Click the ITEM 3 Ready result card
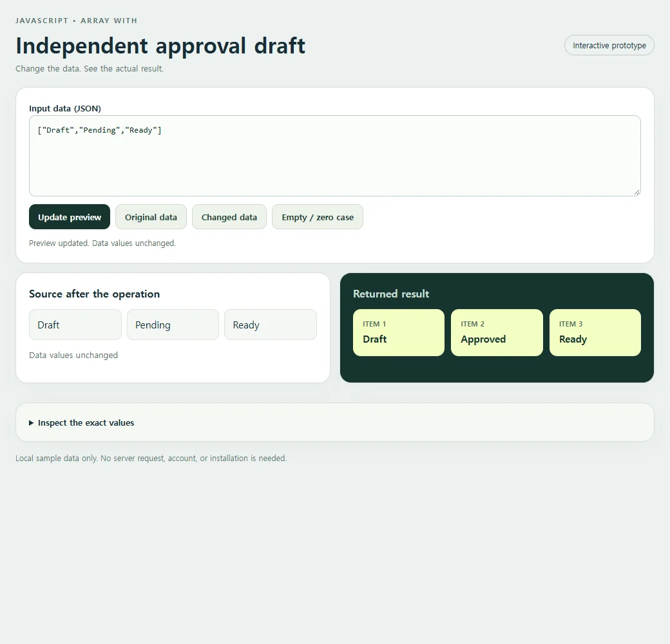670x644 pixels. tap(595, 333)
